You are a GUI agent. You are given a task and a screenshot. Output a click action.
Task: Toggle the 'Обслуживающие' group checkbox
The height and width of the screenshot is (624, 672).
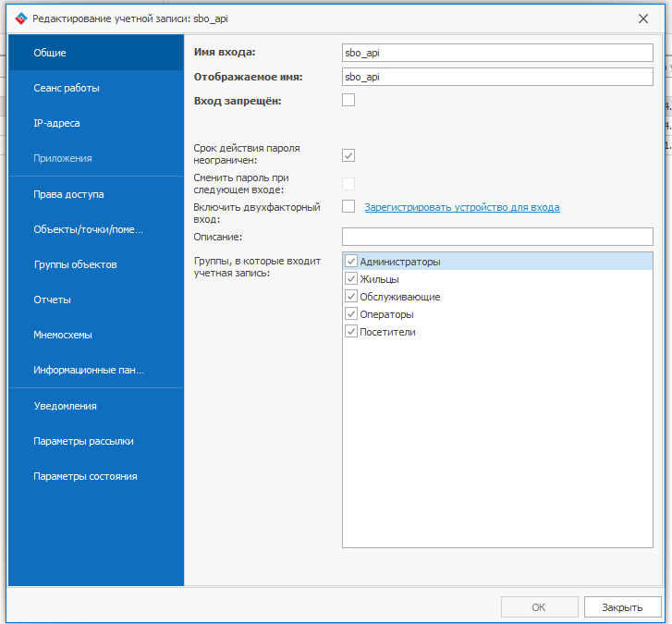point(351,297)
